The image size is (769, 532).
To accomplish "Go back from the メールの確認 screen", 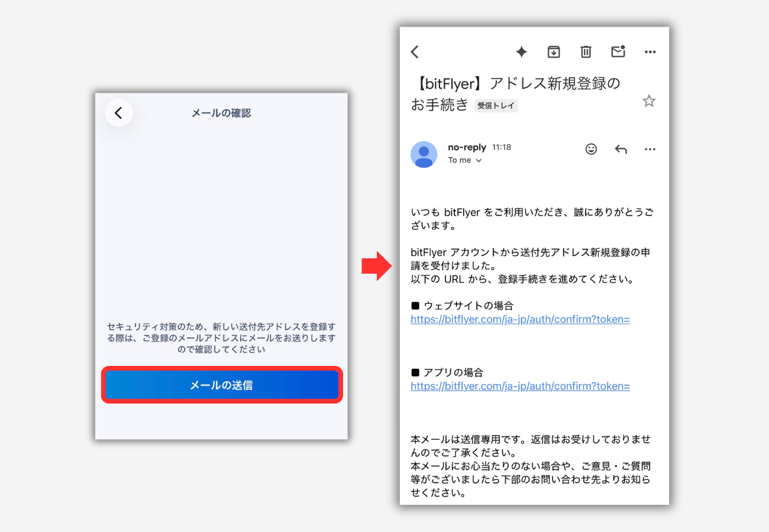I will coord(119,113).
